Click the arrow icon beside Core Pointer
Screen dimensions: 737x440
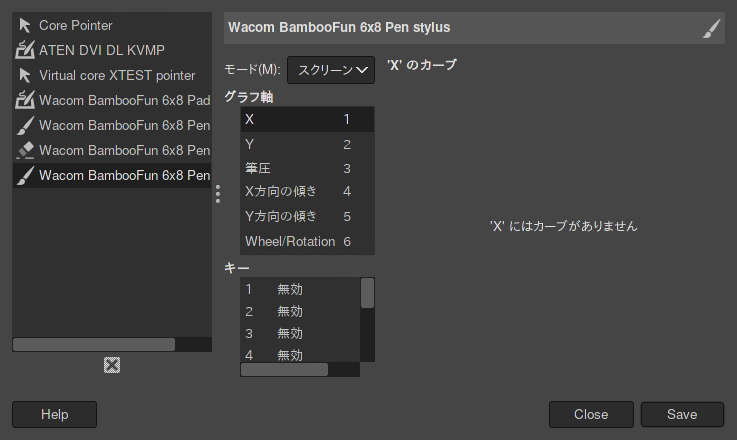25,25
